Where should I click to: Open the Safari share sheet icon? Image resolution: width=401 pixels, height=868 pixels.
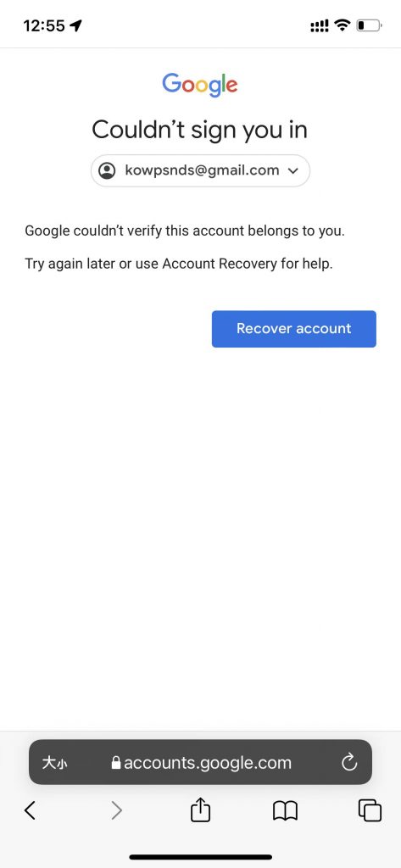pos(200,810)
